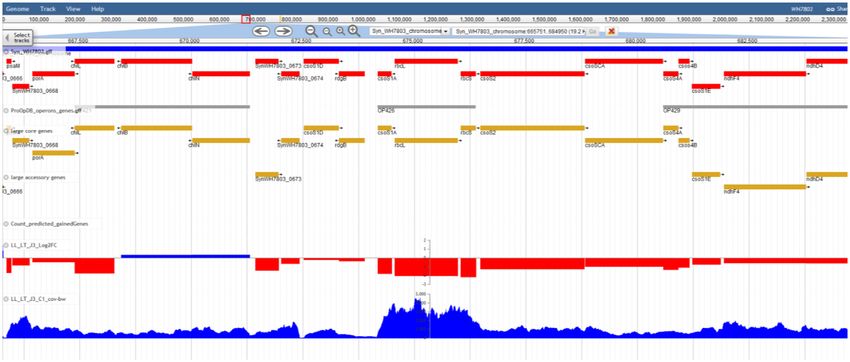Select gold csoSCA in large core genes
The height and width of the screenshot is (362, 850).
click(x=624, y=140)
